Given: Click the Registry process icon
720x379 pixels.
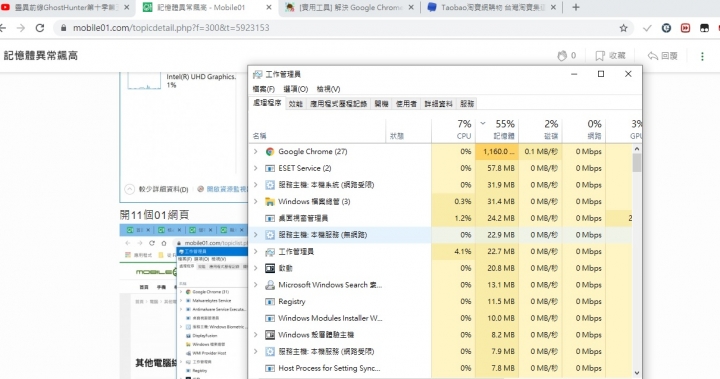Looking at the screenshot, I should tap(270, 302).
